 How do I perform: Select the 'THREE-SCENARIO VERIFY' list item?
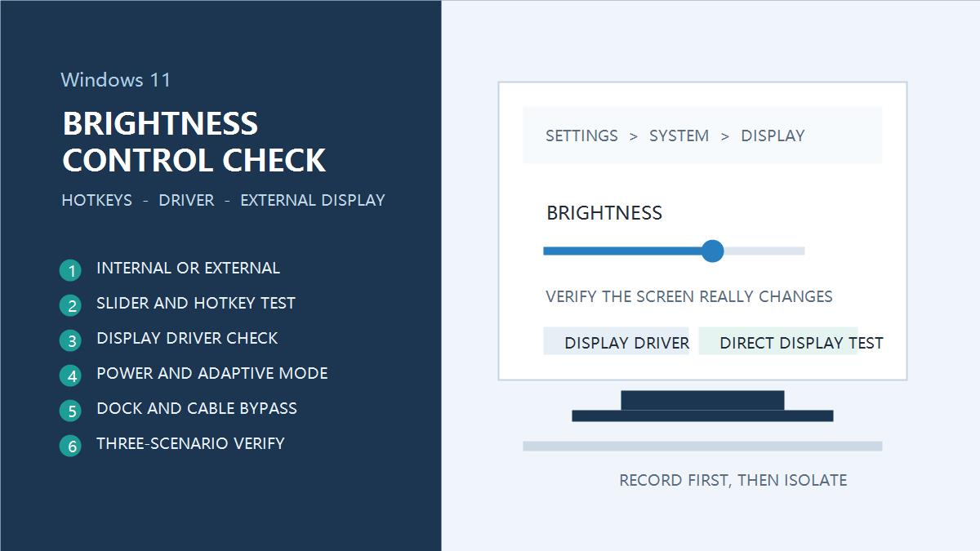pos(172,444)
